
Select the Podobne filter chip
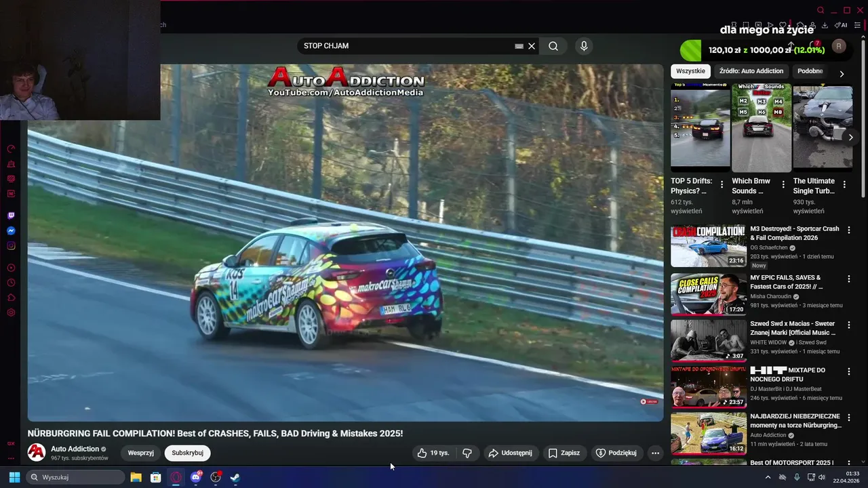(x=810, y=71)
